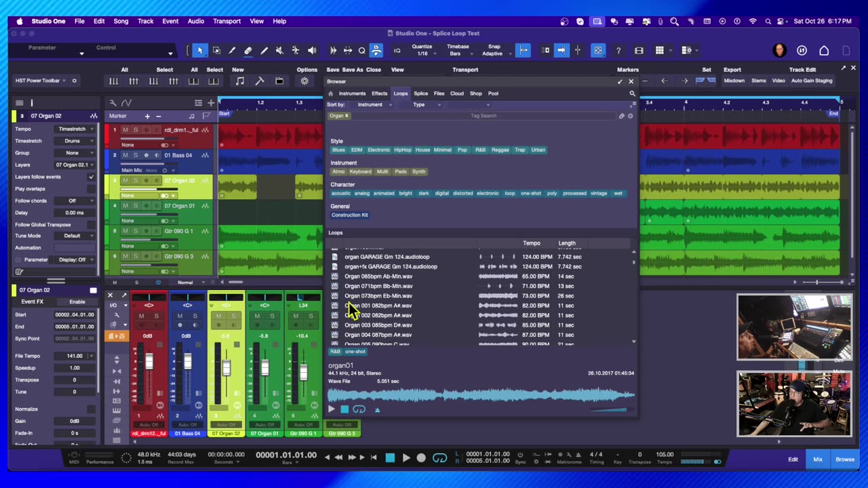Image resolution: width=868 pixels, height=488 pixels.
Task: Toggle loop preview in the Browser player
Action: tap(359, 409)
